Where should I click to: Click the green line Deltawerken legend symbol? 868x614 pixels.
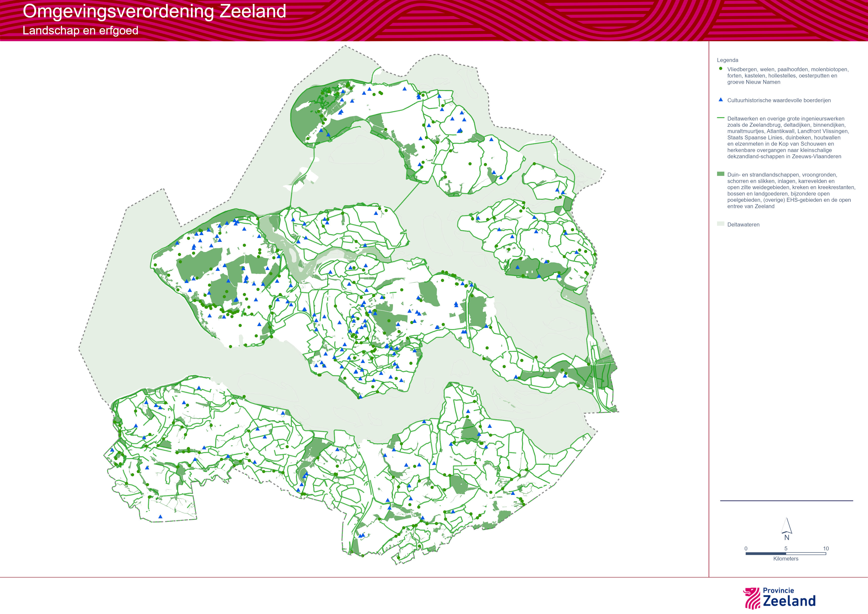click(x=721, y=118)
